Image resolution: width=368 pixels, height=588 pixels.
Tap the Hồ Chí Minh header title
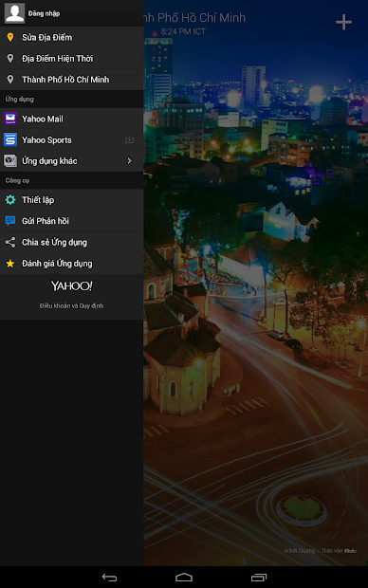(194, 18)
